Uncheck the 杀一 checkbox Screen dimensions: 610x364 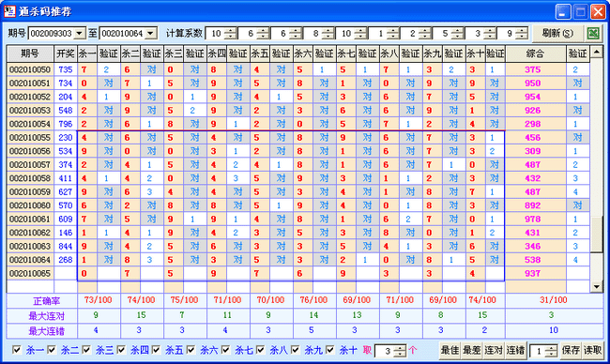point(17,350)
